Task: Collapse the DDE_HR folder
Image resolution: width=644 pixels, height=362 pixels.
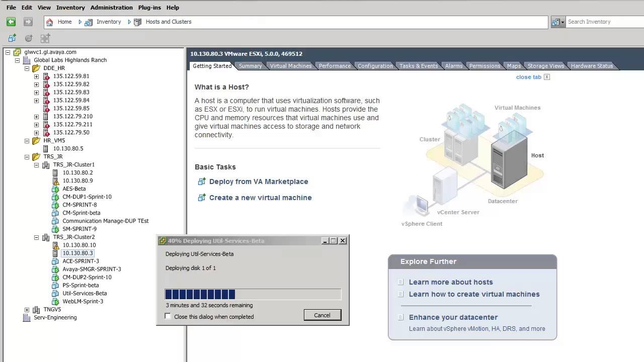Action: (27, 68)
